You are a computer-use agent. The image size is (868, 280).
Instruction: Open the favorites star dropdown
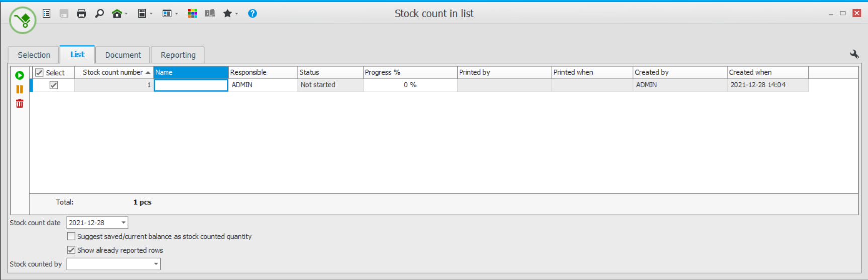click(x=230, y=14)
